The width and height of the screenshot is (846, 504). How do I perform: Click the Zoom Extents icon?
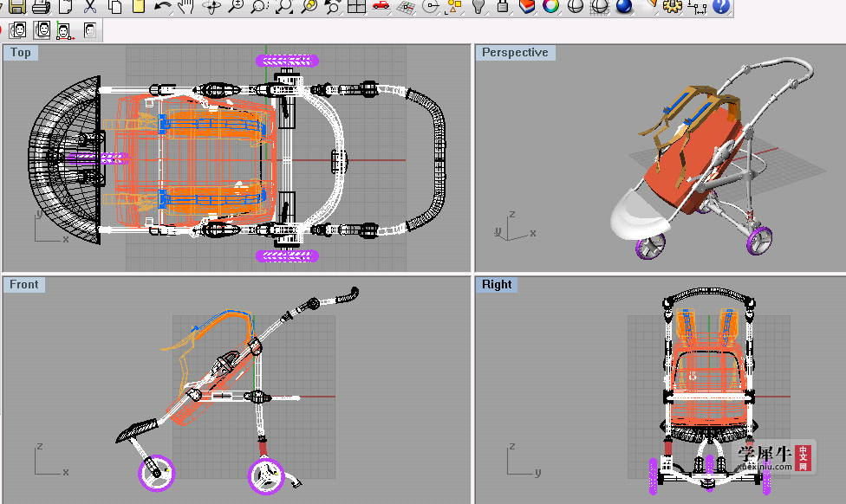point(283,6)
